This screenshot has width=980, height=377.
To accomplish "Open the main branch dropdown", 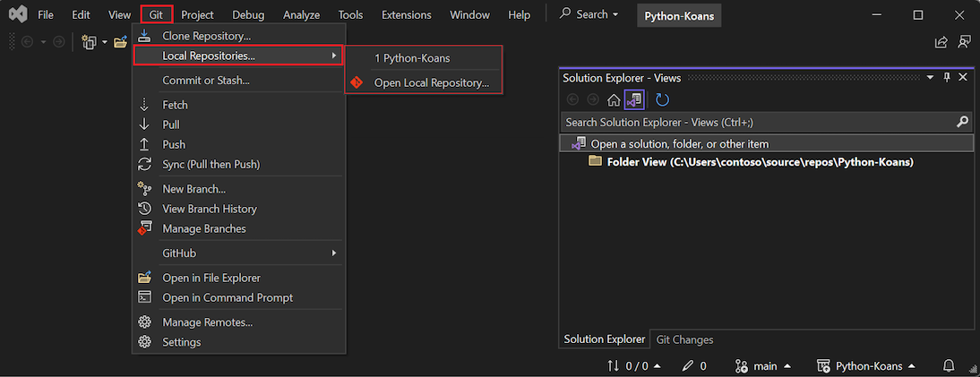I will pos(763,365).
